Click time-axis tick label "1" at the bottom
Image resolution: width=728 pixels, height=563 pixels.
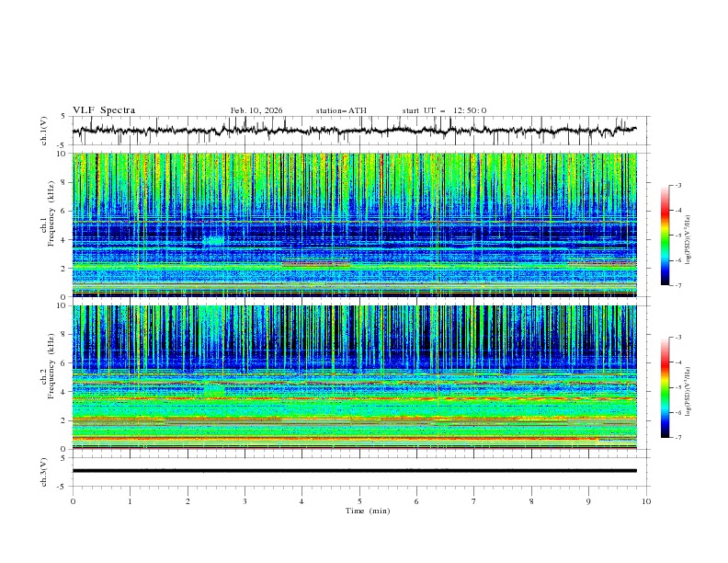pos(130,501)
